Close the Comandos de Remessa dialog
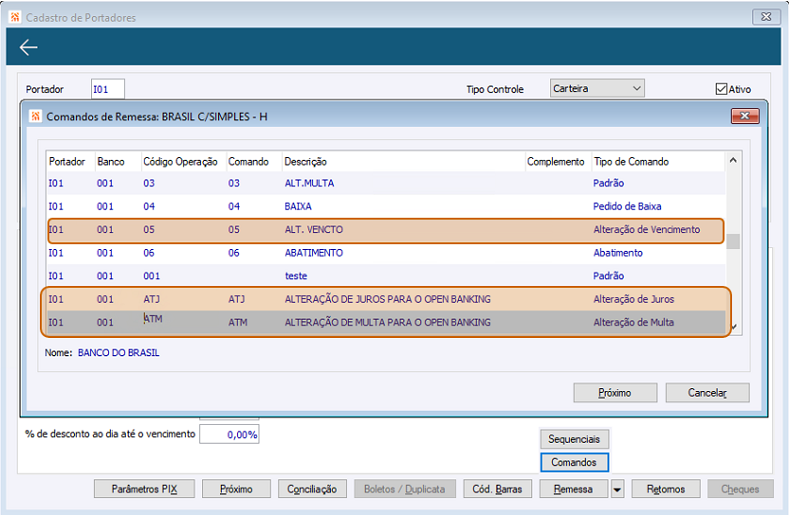Viewport: 789px width, 515px height. [745, 116]
